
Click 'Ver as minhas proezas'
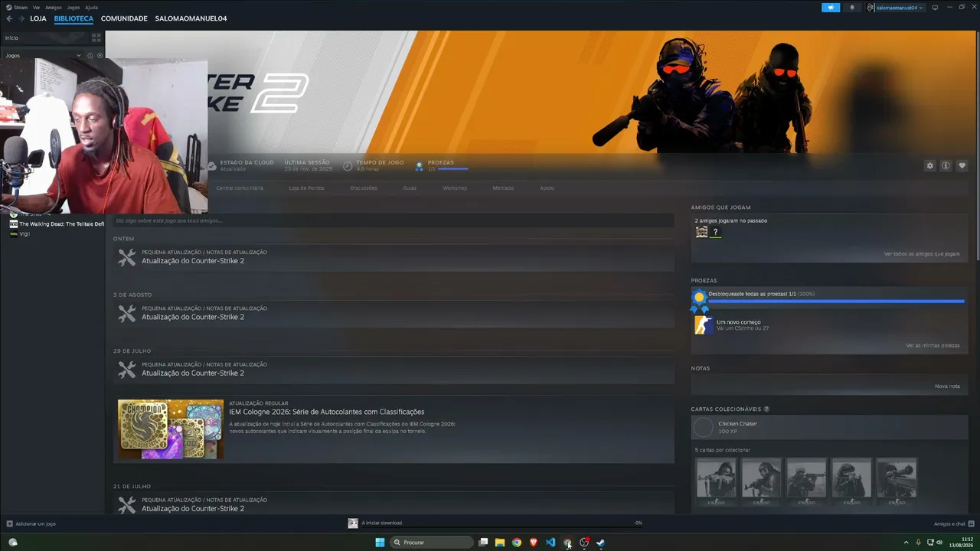(x=933, y=345)
